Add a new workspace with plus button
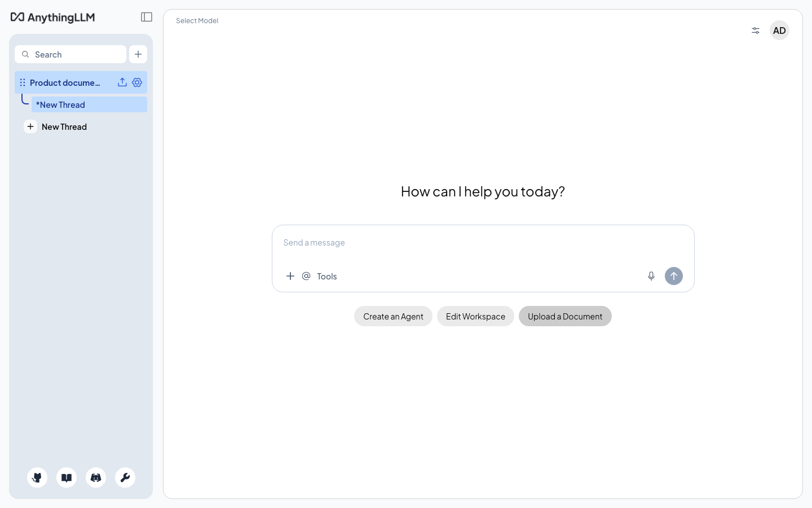 (138, 54)
